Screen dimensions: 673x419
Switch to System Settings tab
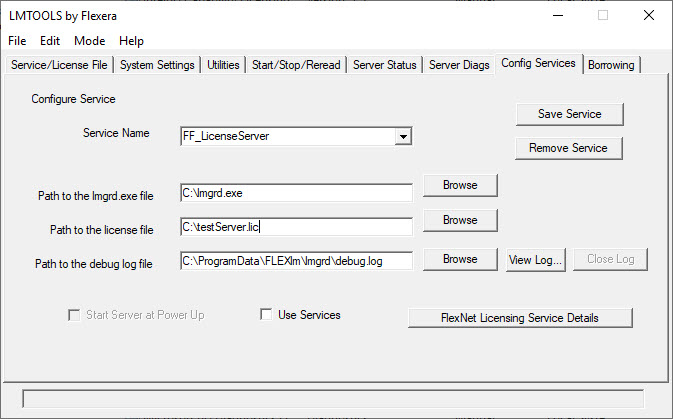pyautogui.click(x=157, y=65)
